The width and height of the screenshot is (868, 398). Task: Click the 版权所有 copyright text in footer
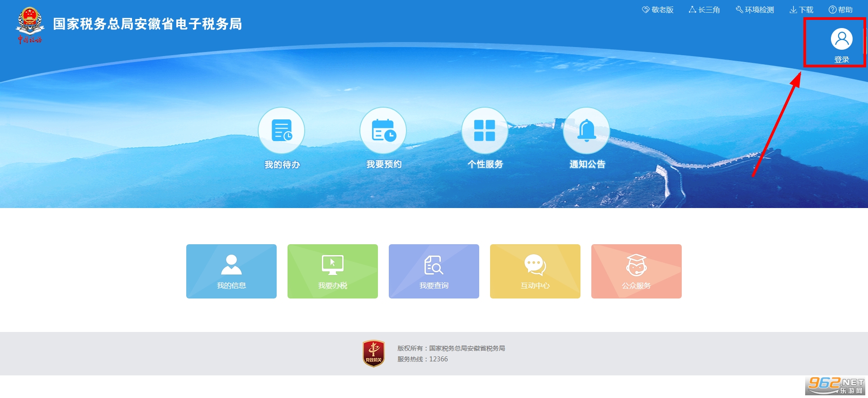[x=451, y=348]
